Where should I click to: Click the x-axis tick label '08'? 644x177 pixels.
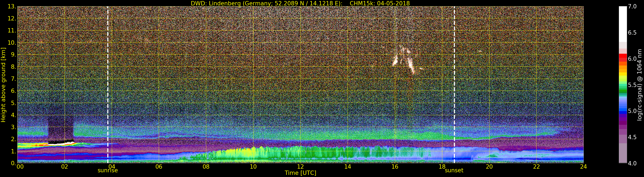(x=206, y=166)
